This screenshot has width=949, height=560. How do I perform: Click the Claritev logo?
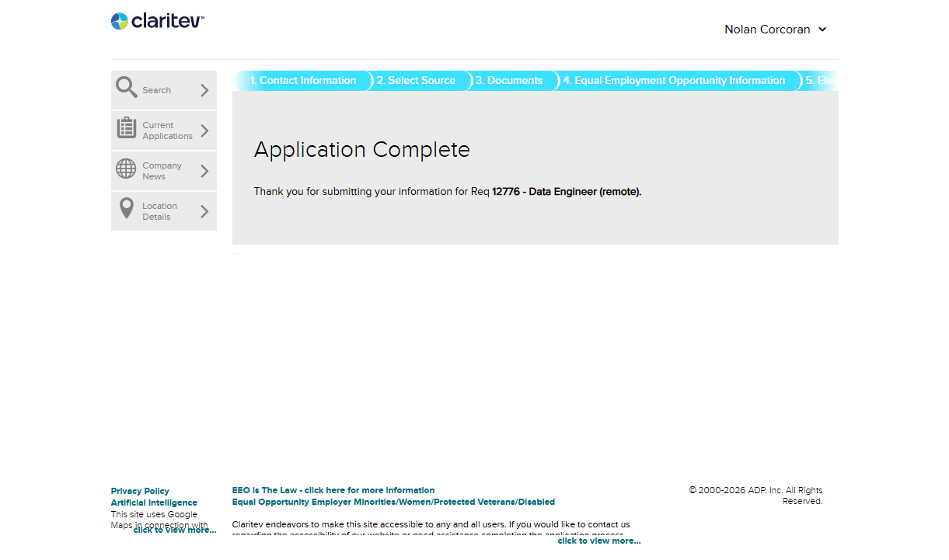coord(157,21)
